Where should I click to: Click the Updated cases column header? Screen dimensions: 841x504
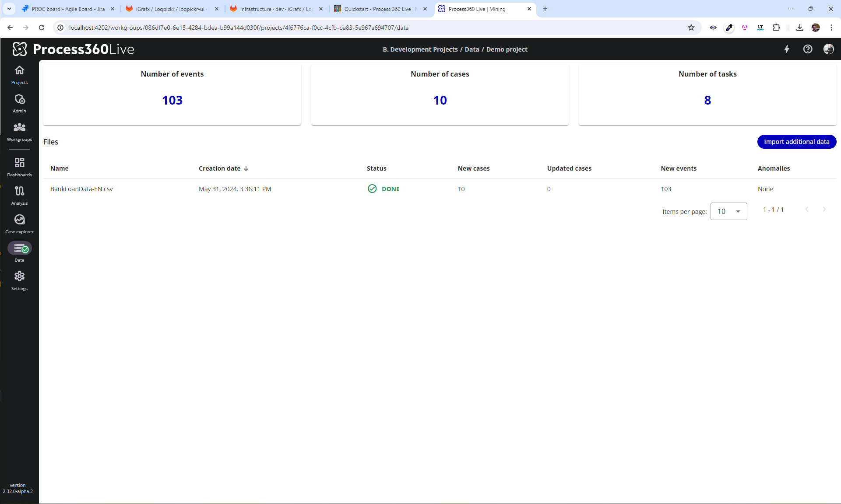click(569, 168)
